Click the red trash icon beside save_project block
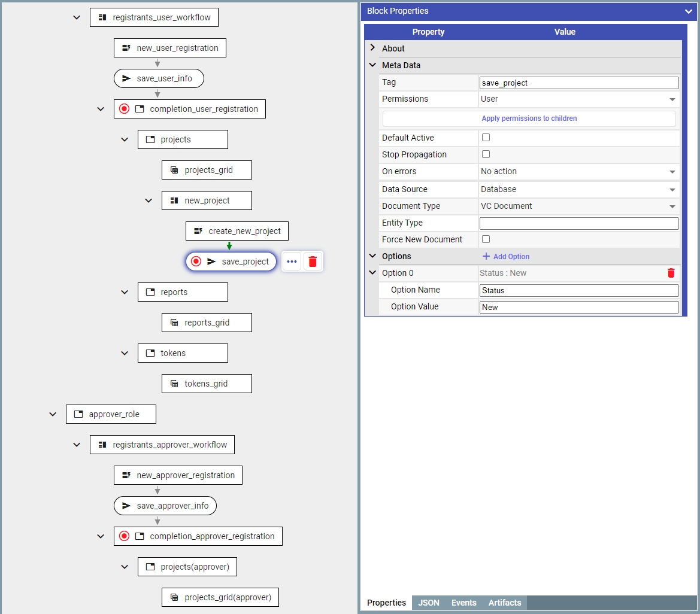Image resolution: width=700 pixels, height=614 pixels. coord(313,262)
